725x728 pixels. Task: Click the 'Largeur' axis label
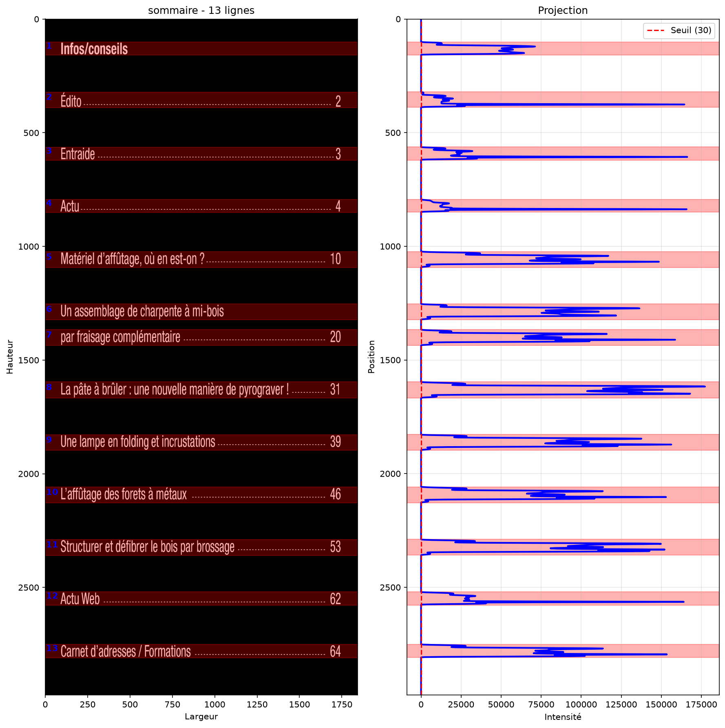(201, 717)
